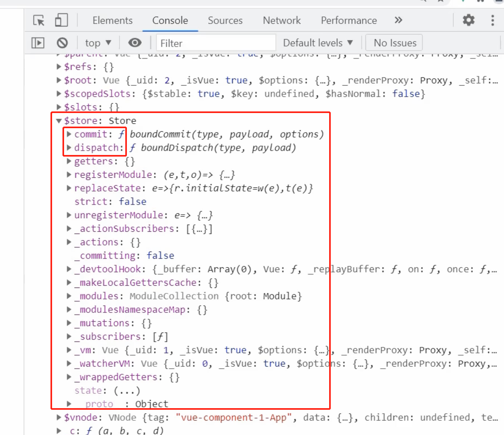
Task: Open the Sources tab
Action: [225, 21]
